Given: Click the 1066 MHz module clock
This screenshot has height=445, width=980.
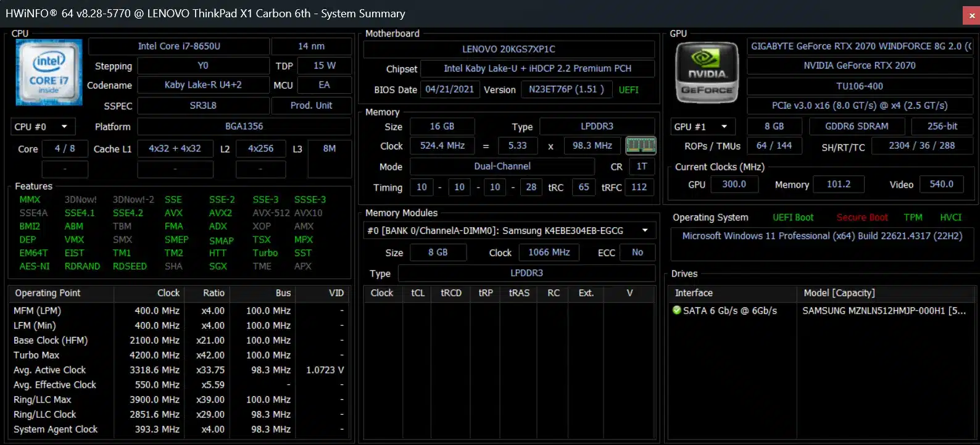Looking at the screenshot, I should pos(549,252).
